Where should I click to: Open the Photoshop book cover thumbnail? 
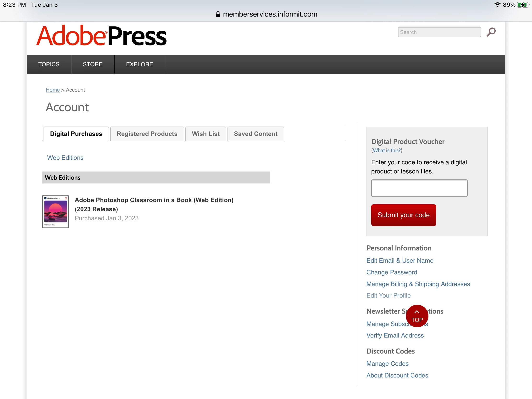[x=55, y=211]
